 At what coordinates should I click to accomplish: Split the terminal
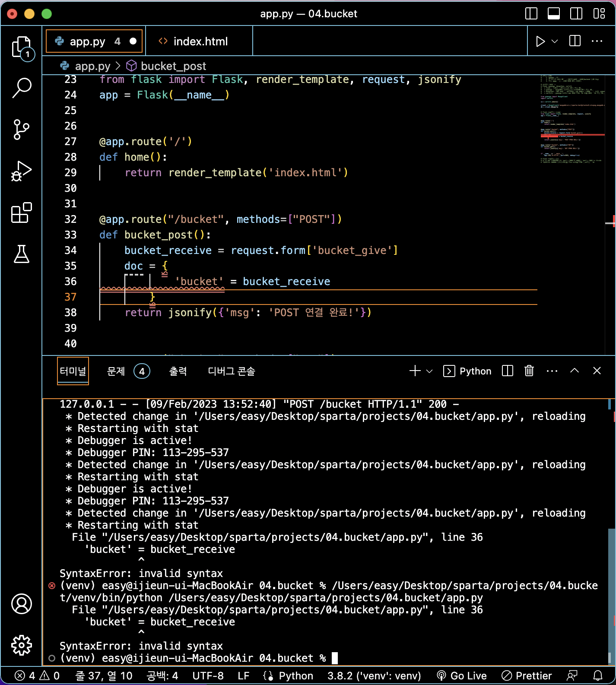508,371
